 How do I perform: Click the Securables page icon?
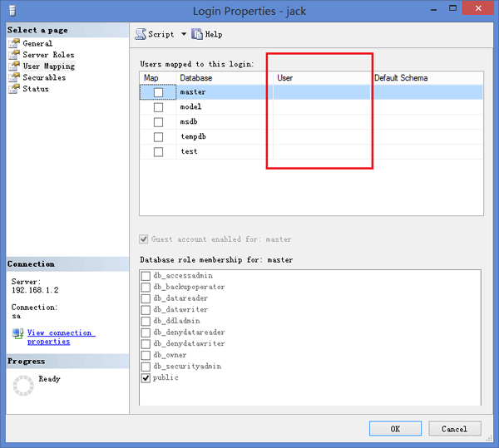click(x=14, y=77)
